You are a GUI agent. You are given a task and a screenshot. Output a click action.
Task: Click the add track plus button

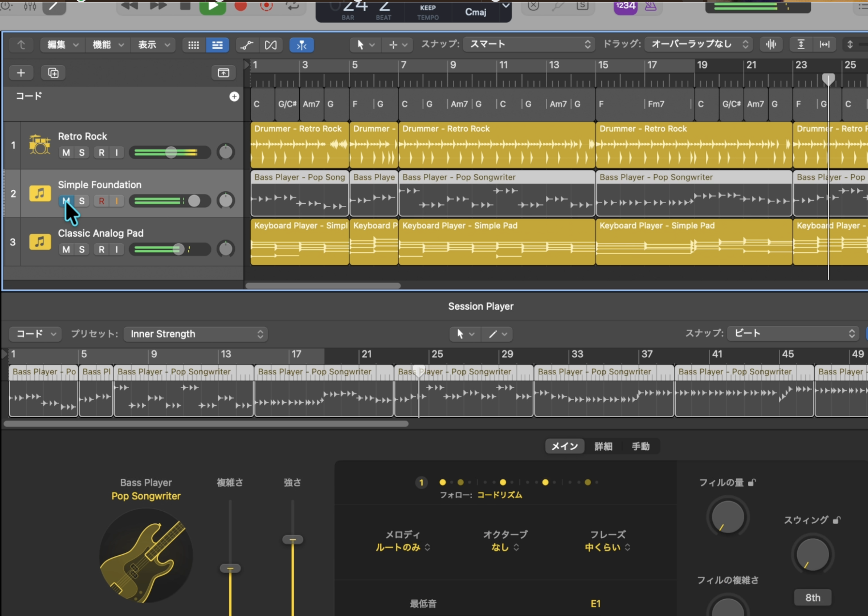pos(21,73)
